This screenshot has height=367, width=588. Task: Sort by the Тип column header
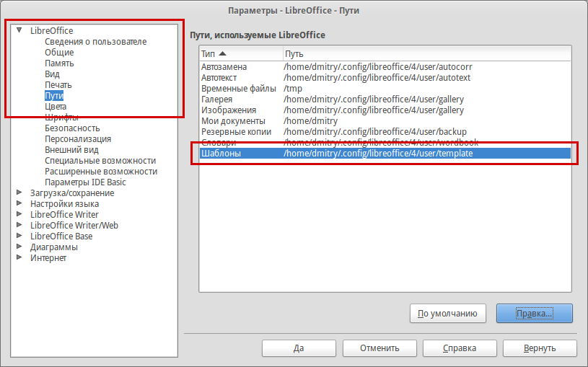tap(241, 54)
